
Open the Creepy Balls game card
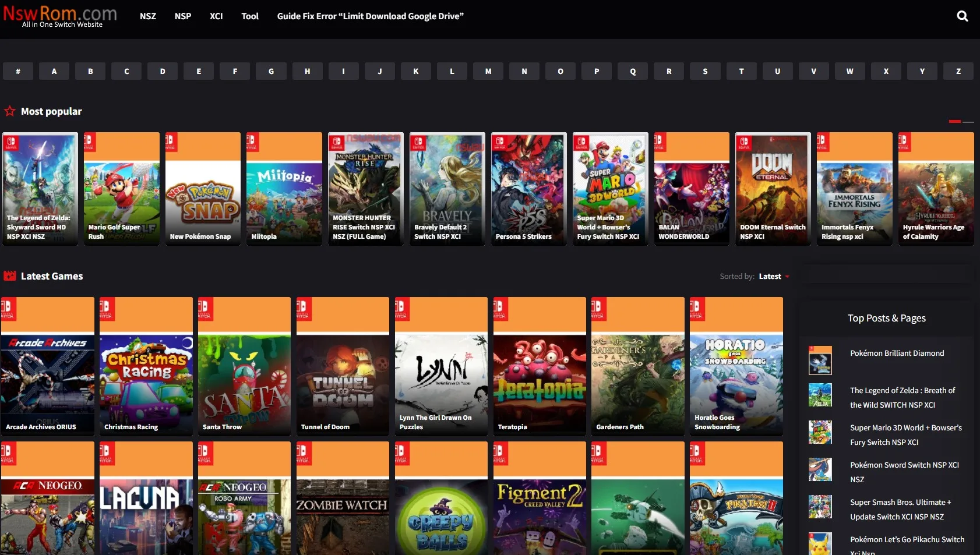click(x=441, y=499)
